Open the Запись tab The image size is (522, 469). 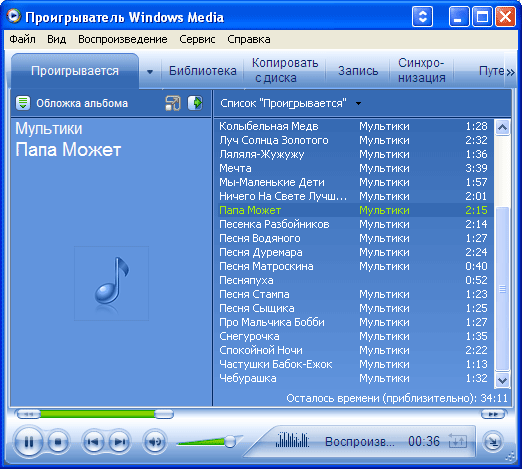coord(358,71)
